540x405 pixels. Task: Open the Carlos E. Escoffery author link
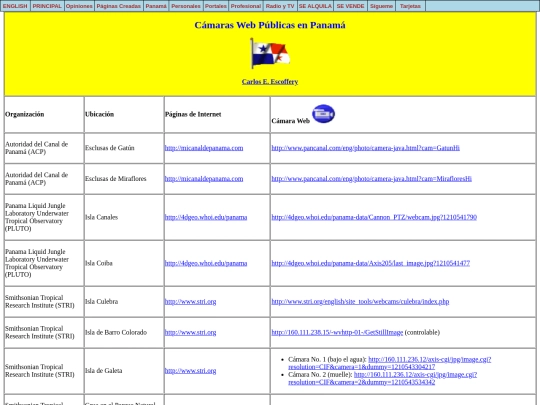click(270, 82)
